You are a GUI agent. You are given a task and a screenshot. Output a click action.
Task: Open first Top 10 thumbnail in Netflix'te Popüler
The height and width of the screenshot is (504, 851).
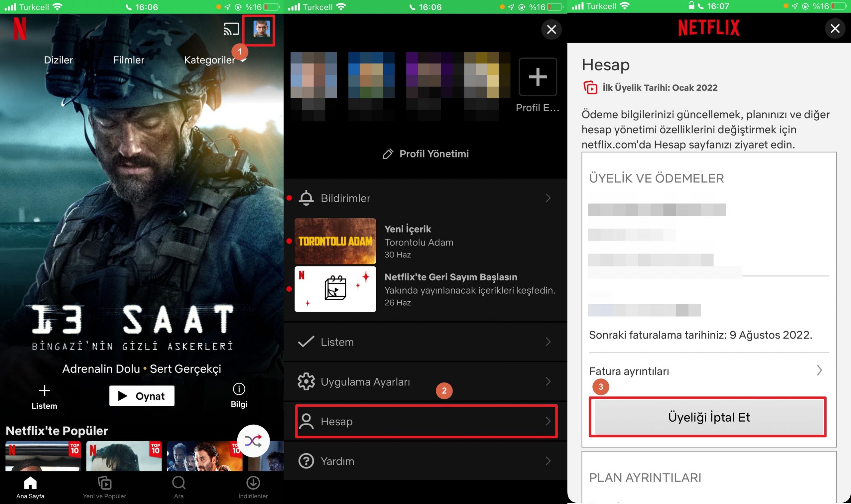43,456
